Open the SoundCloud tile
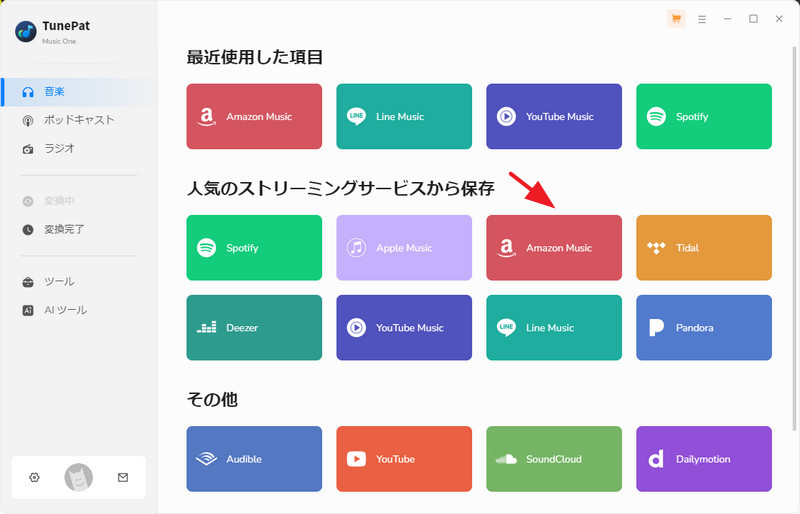 point(554,459)
